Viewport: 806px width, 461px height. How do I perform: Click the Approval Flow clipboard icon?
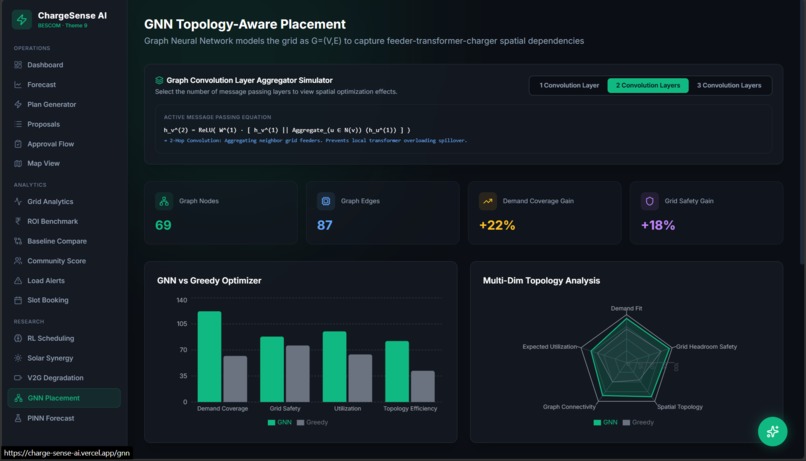(18, 144)
